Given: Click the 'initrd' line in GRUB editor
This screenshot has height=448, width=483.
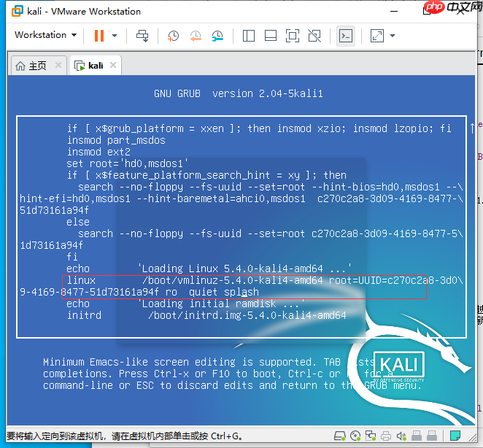Looking at the screenshot, I should (x=206, y=315).
